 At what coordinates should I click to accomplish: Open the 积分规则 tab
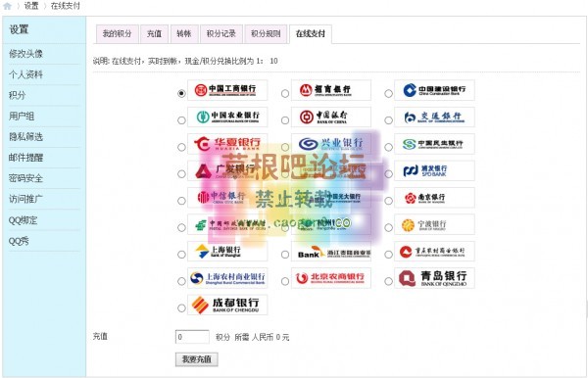click(266, 33)
